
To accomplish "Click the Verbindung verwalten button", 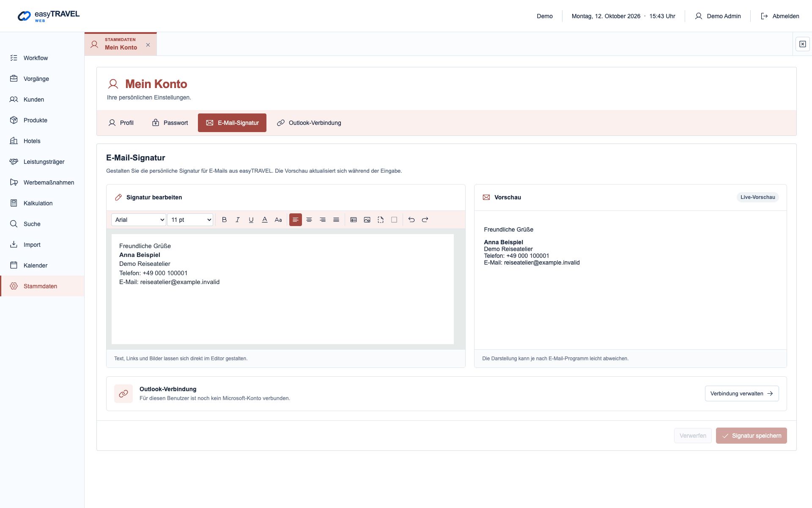I will (742, 393).
